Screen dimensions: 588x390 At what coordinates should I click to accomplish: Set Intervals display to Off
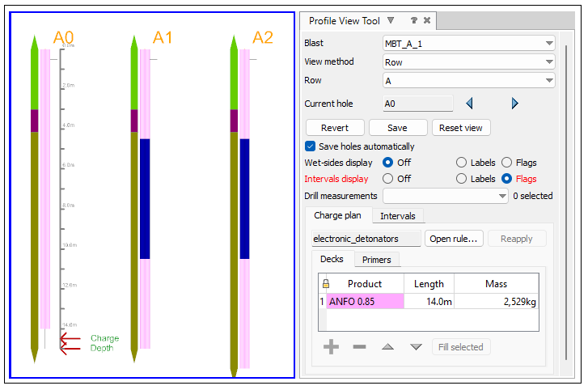point(387,179)
